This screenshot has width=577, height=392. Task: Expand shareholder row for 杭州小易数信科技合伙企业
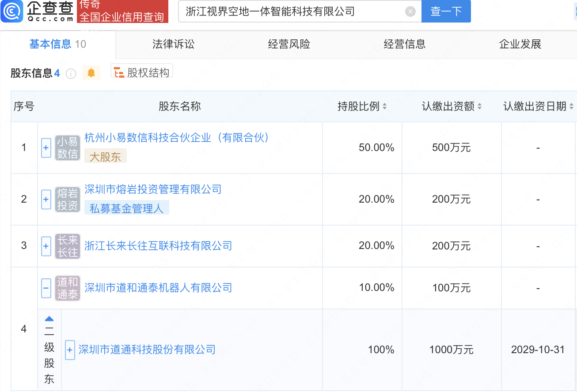[46, 148]
